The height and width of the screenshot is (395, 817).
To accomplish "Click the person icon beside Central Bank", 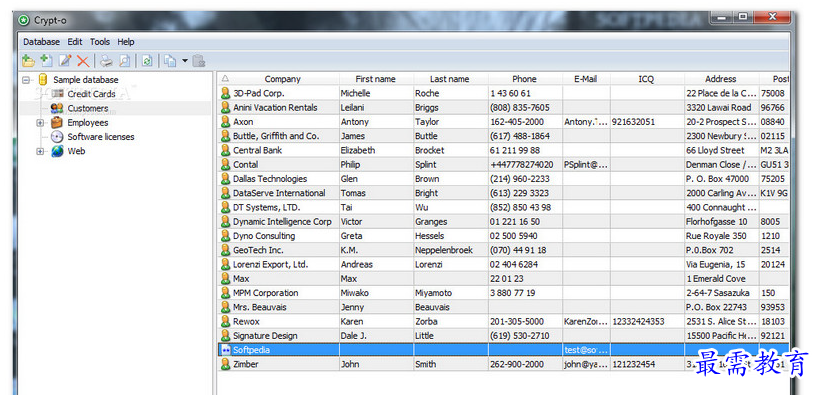I will pos(225,150).
